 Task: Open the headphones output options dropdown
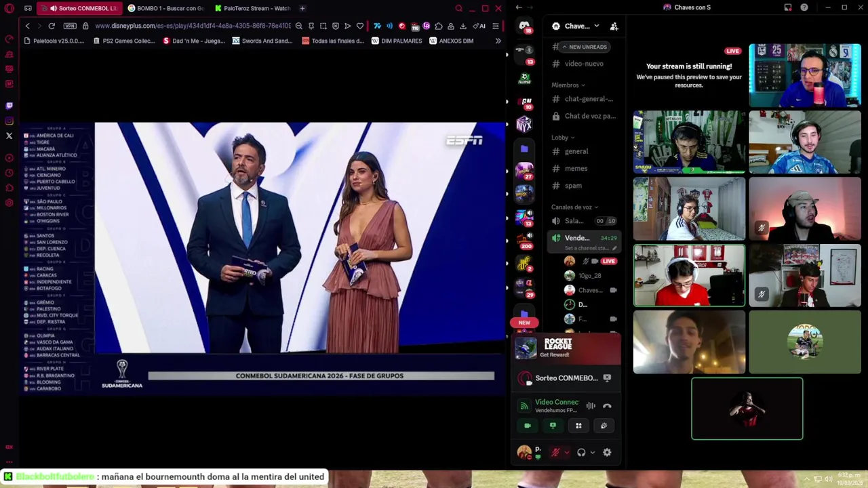592,452
